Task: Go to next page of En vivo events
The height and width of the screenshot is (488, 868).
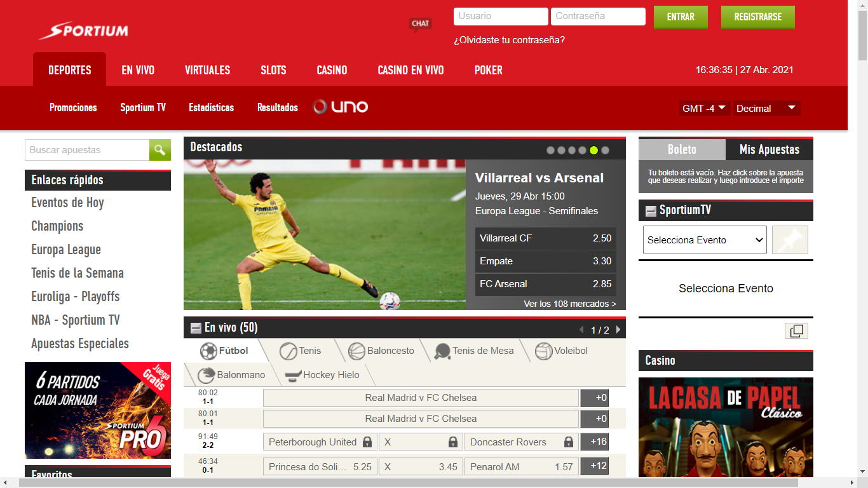Action: (x=618, y=330)
